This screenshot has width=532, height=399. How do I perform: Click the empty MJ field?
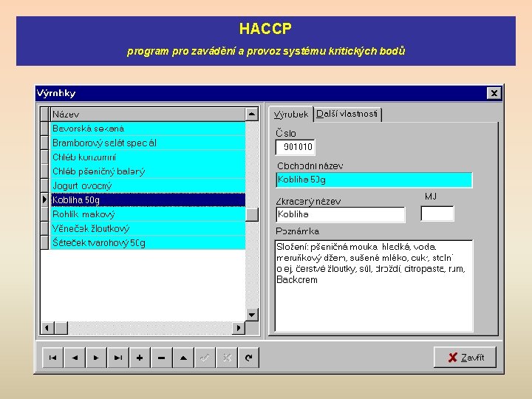(437, 214)
